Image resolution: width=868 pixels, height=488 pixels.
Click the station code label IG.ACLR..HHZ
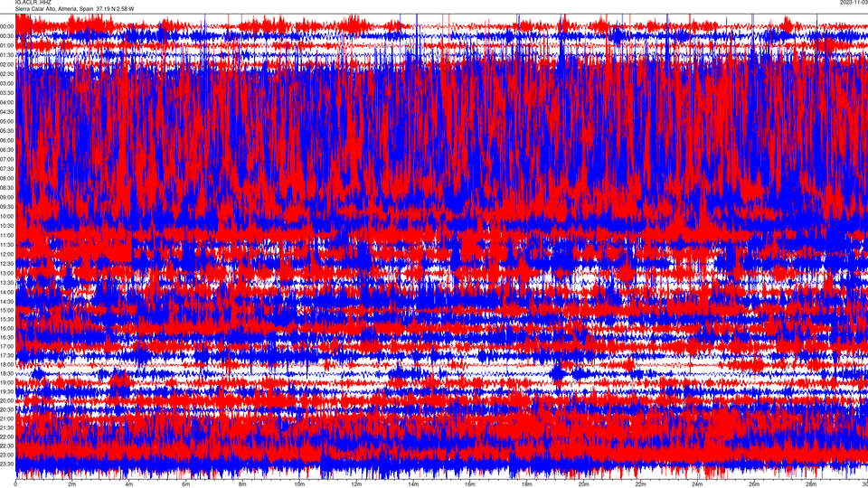[x=33, y=2]
